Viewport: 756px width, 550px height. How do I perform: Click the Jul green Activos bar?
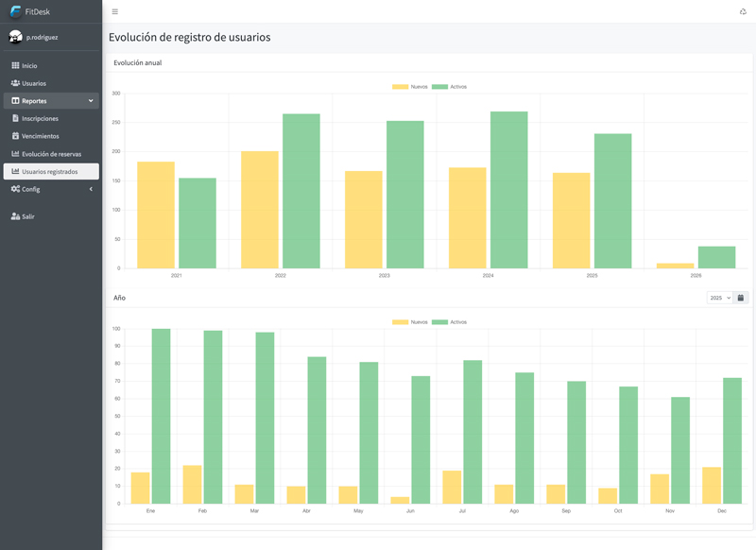[472, 432]
